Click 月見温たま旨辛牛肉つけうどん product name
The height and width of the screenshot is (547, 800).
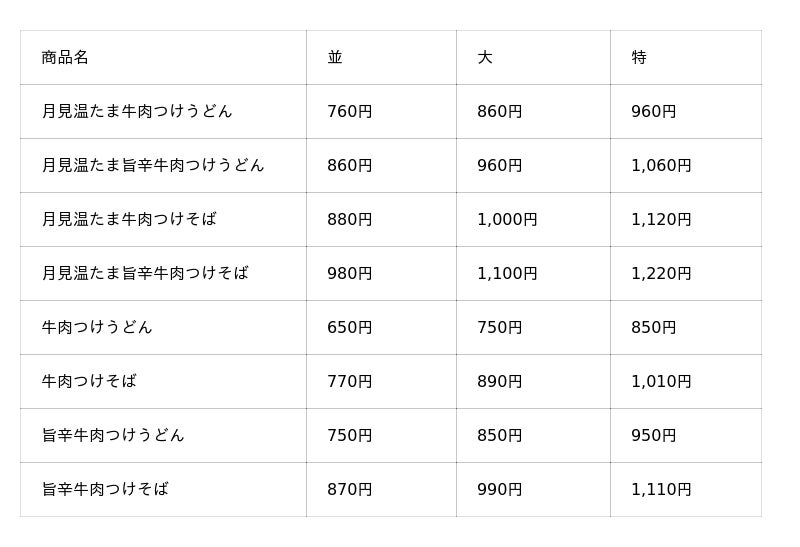coord(153,165)
